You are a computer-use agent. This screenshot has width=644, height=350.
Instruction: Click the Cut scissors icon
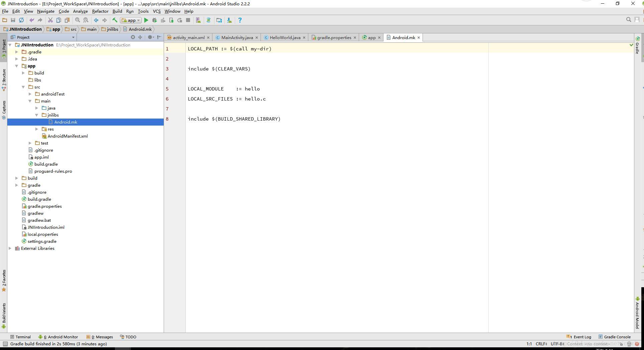click(50, 20)
